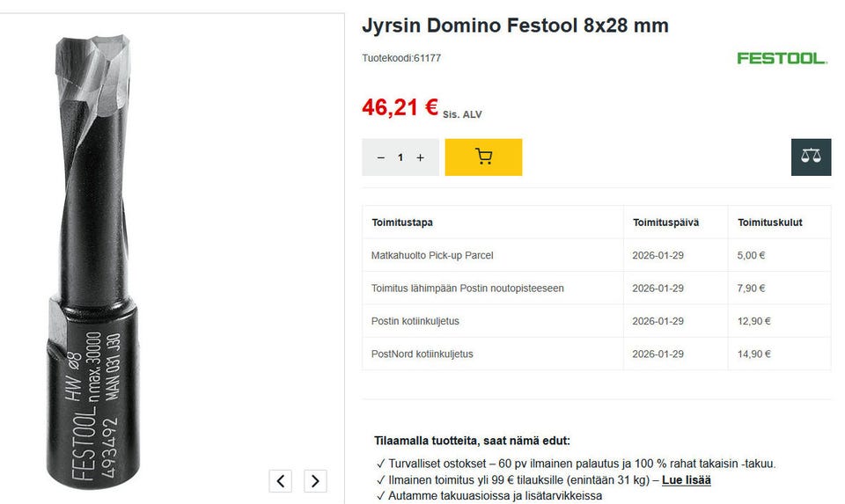Add product to cart with yellow cart button
Image resolution: width=845 pixels, height=504 pixels.
click(x=483, y=157)
